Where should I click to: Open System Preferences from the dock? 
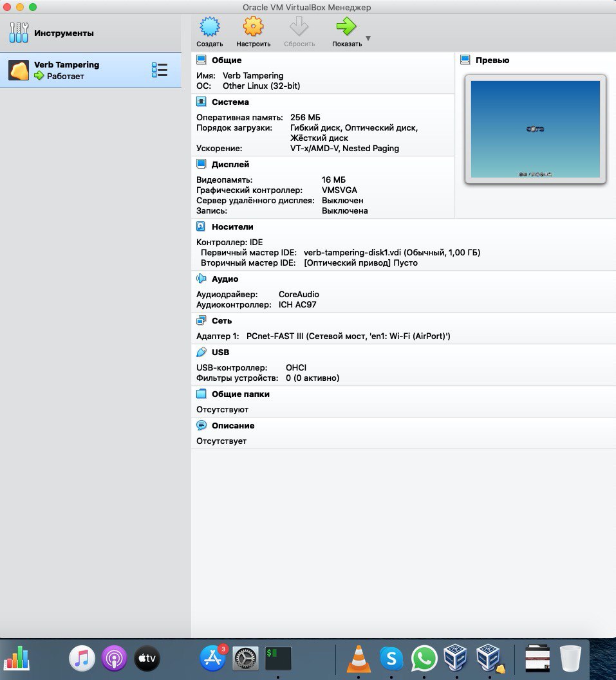click(245, 658)
